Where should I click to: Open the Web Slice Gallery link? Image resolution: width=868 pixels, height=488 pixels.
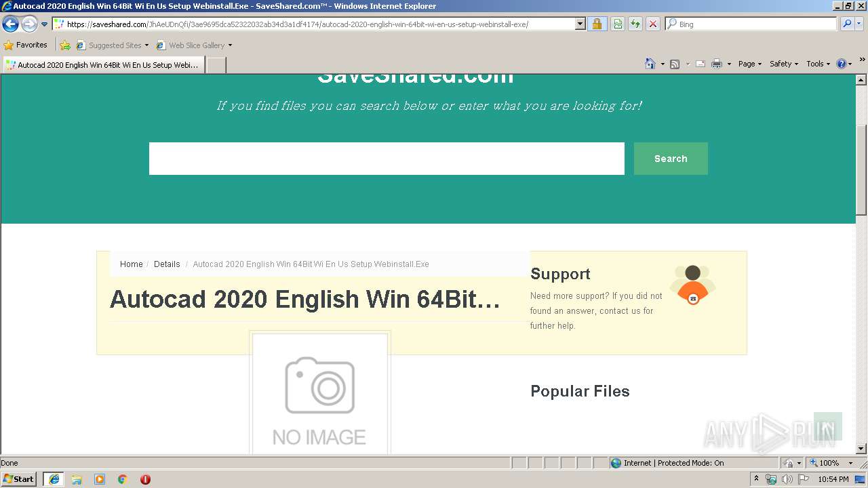194,45
